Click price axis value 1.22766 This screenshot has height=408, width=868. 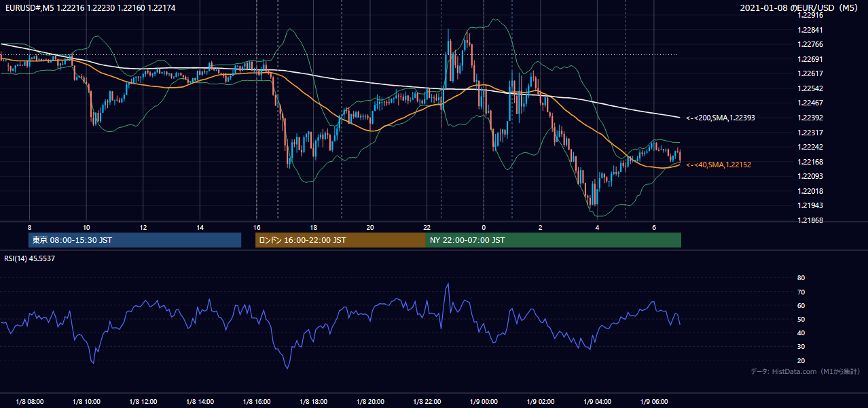[x=810, y=44]
